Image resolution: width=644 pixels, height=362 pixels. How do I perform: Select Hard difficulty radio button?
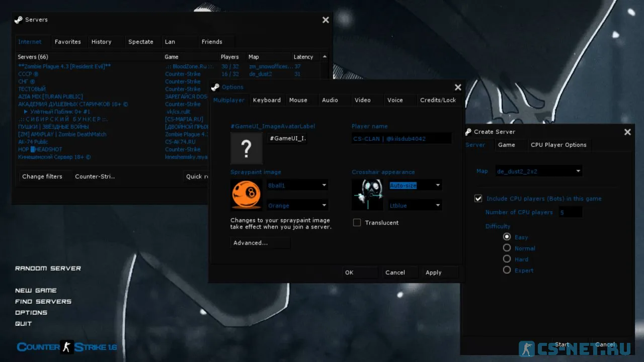pyautogui.click(x=507, y=259)
